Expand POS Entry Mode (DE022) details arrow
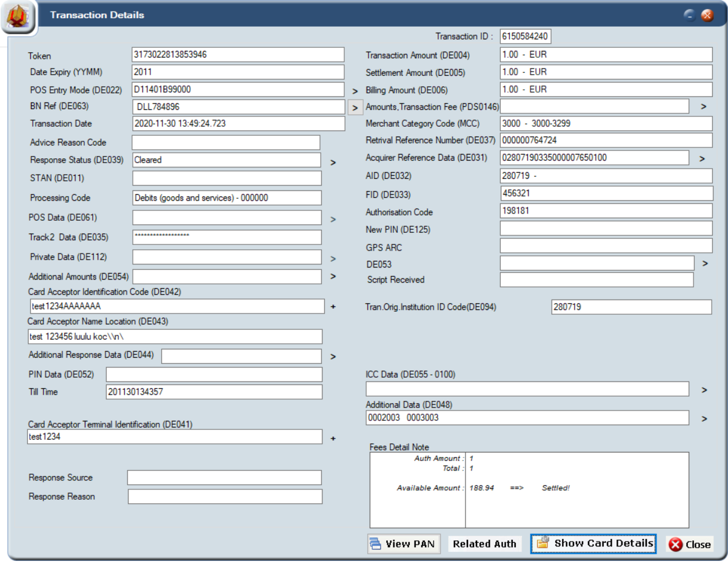Image resolution: width=728 pixels, height=564 pixels. coord(356,91)
